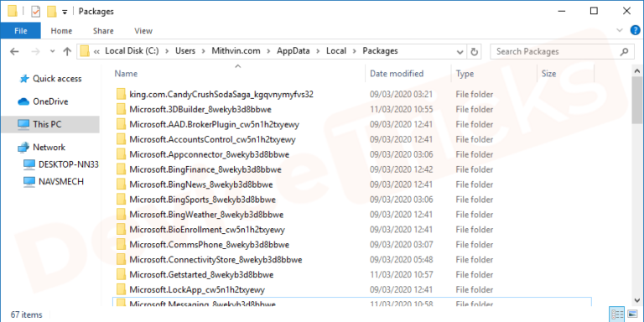
Task: Click the search magnifier icon
Action: [624, 52]
